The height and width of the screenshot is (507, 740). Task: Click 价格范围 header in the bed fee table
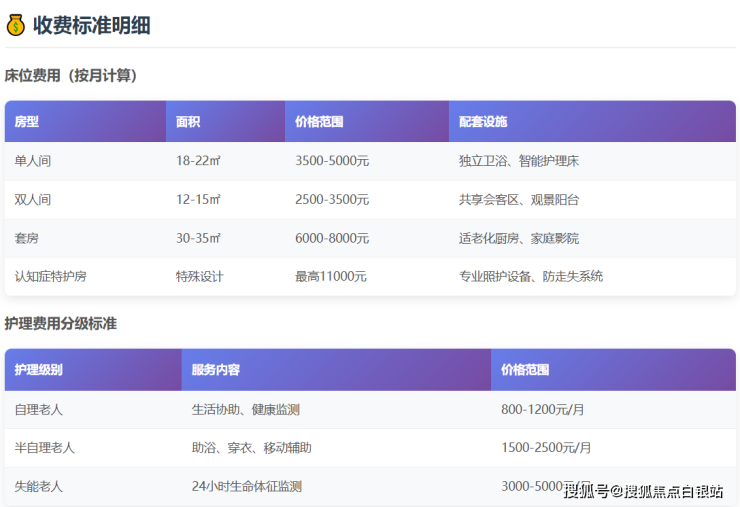point(319,122)
